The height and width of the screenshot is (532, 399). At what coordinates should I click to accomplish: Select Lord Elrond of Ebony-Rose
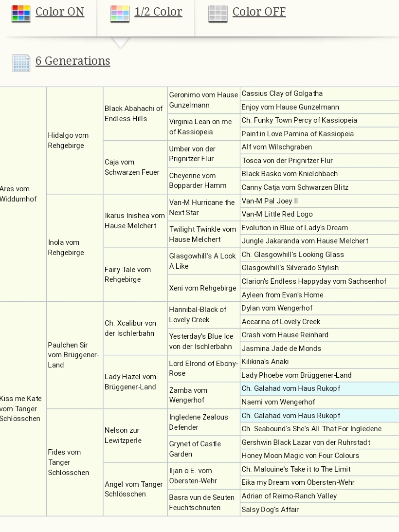[203, 368]
